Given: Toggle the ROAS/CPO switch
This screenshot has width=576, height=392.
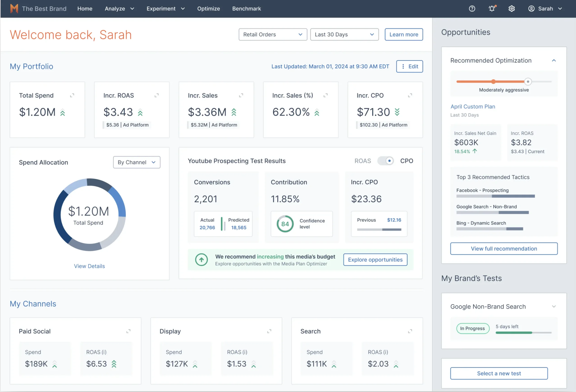Looking at the screenshot, I should point(385,161).
